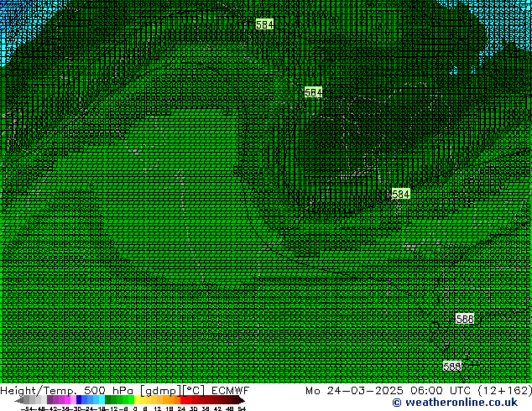Select the 'Height/Temp.' title text

(38, 391)
